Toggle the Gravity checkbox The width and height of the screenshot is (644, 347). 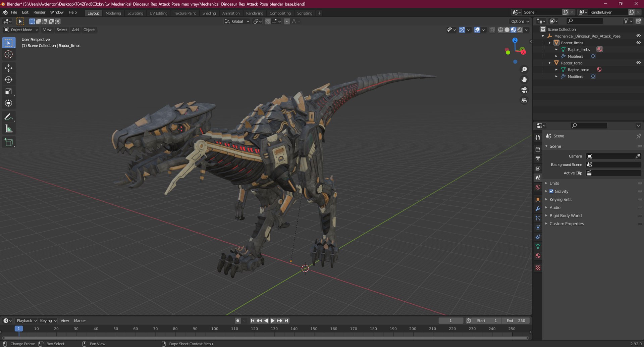coord(551,191)
